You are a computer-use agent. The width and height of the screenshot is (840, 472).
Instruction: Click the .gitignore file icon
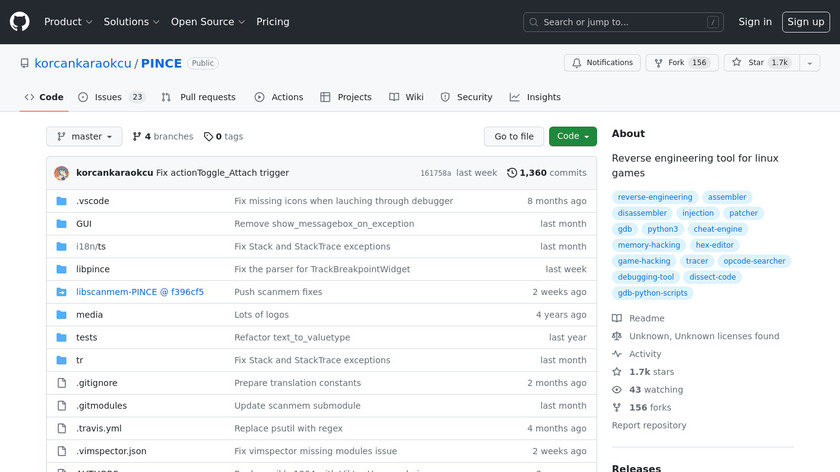coord(62,383)
